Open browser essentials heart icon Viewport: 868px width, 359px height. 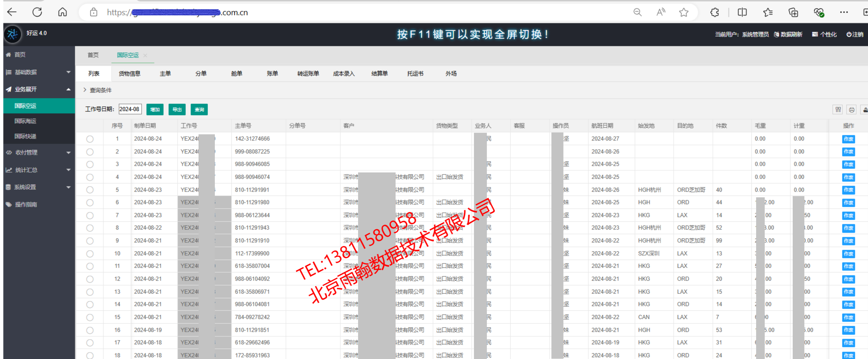tap(819, 13)
